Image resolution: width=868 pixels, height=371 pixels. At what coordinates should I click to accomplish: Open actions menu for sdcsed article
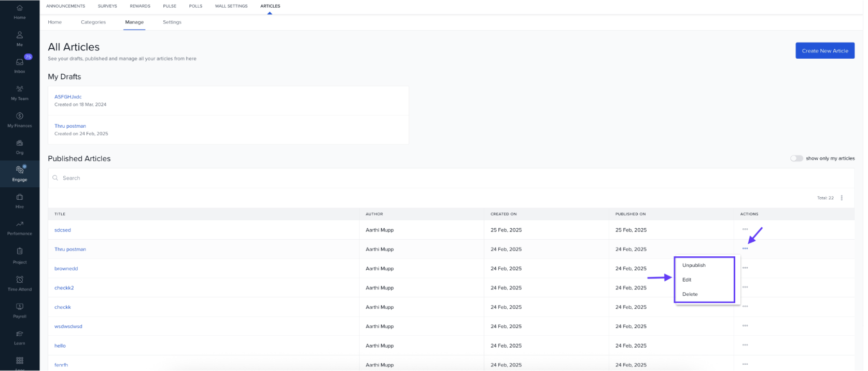pyautogui.click(x=745, y=229)
